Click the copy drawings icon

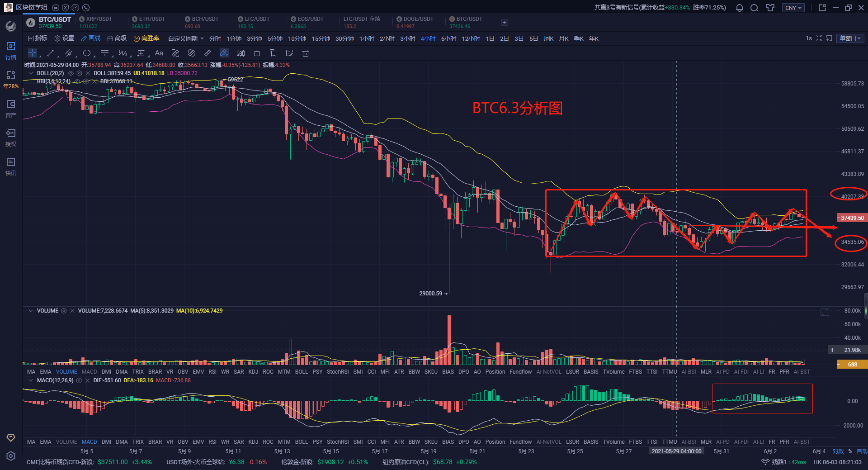(273, 53)
